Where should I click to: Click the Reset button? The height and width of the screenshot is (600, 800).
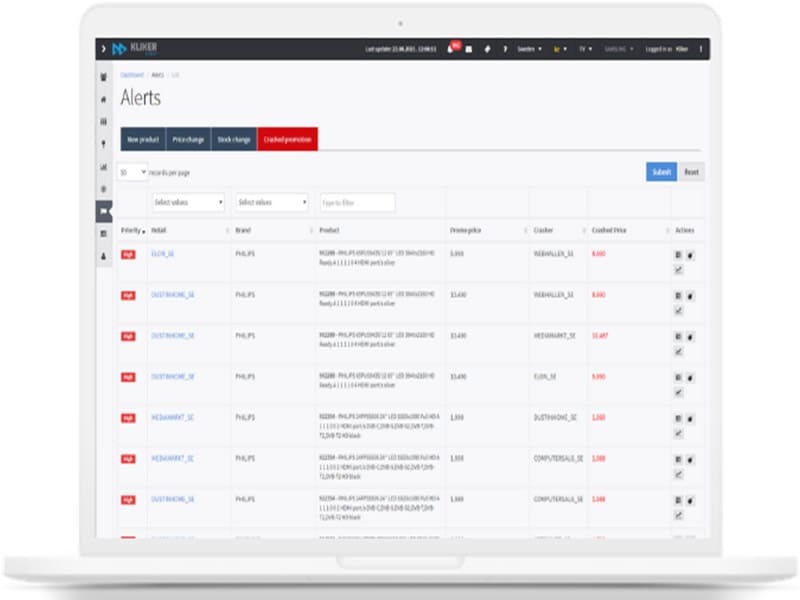pos(691,172)
